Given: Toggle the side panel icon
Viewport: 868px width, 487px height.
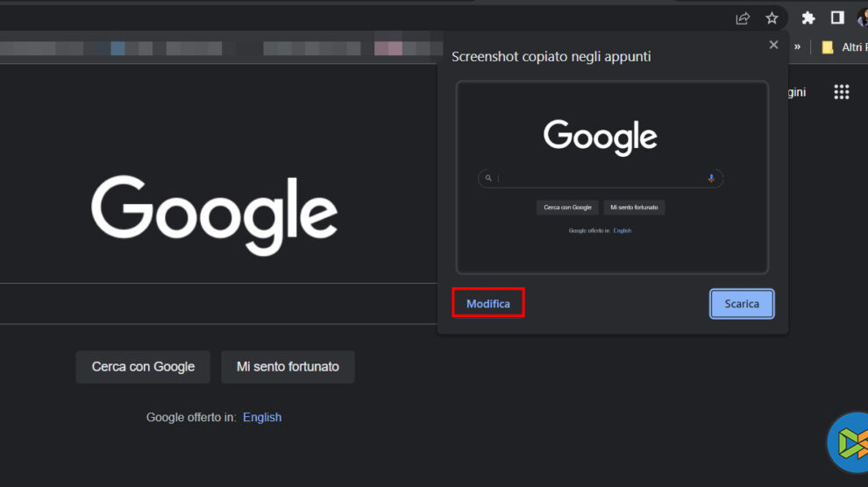Looking at the screenshot, I should pyautogui.click(x=837, y=18).
